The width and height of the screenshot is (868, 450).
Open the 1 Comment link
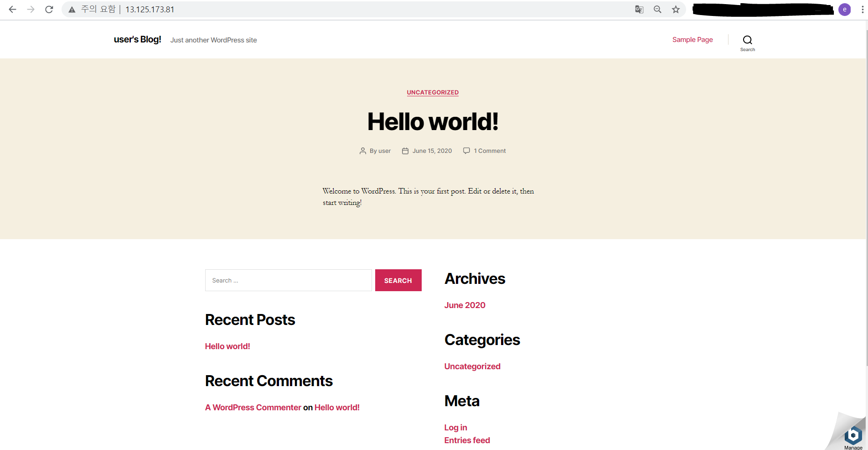point(489,151)
